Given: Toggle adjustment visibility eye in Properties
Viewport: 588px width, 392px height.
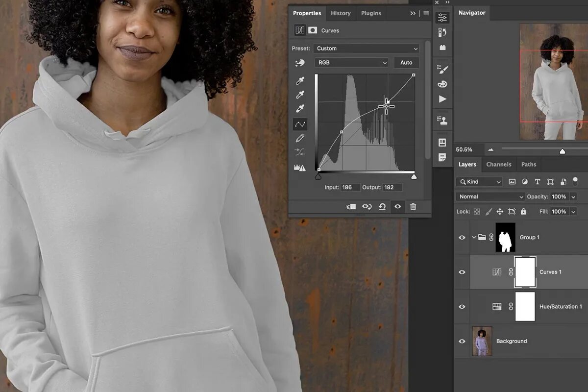Looking at the screenshot, I should pos(398,207).
